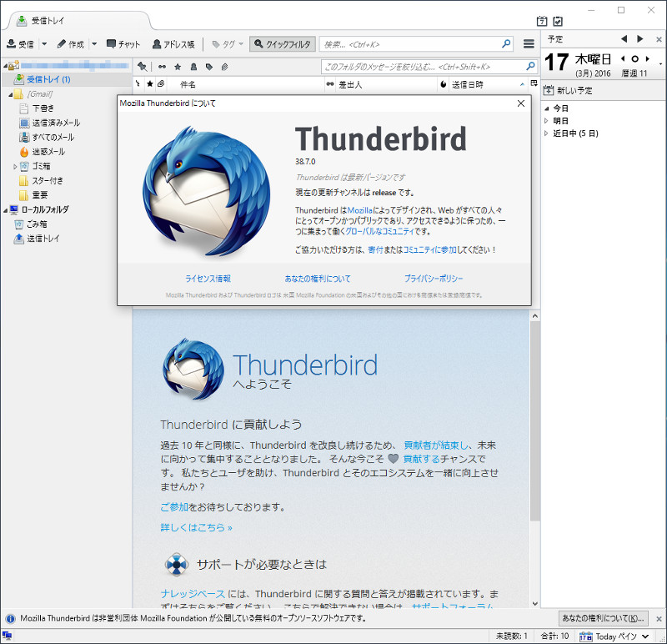Open the 寄付 donate link
This screenshot has width=667, height=644.
click(x=375, y=250)
